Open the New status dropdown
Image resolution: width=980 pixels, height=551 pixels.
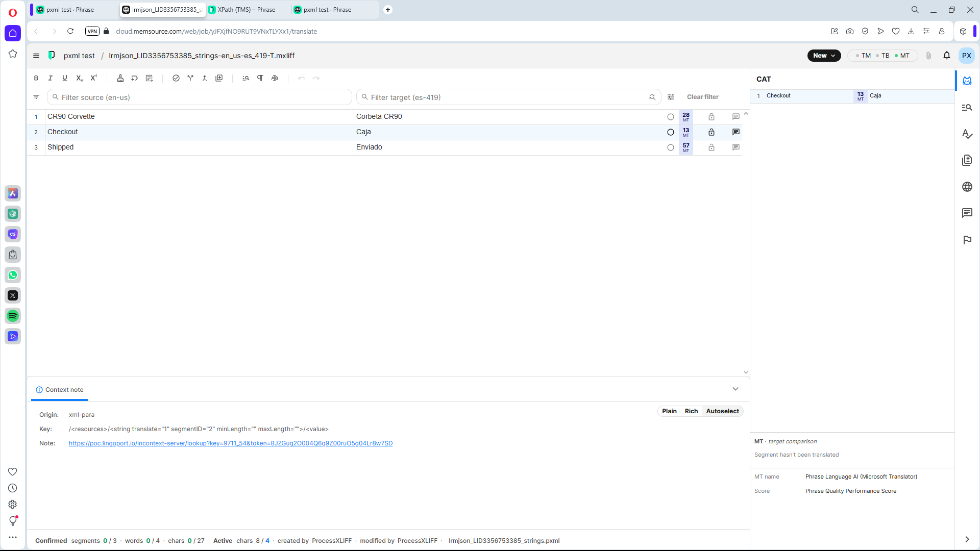click(823, 56)
